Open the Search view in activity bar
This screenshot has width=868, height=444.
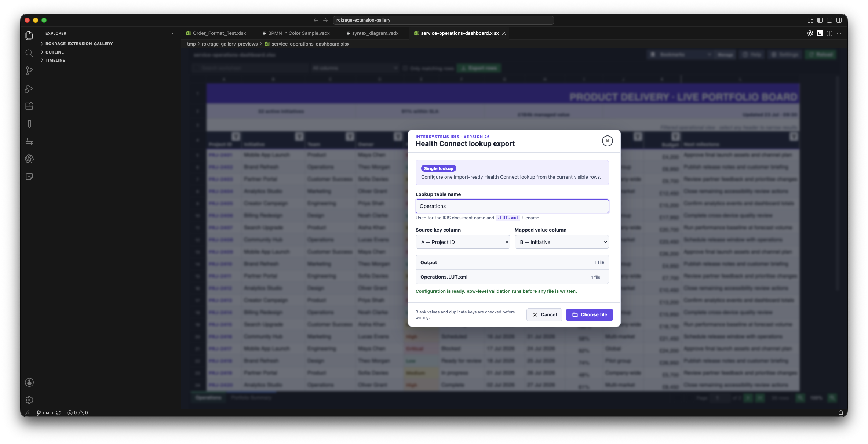tap(29, 53)
